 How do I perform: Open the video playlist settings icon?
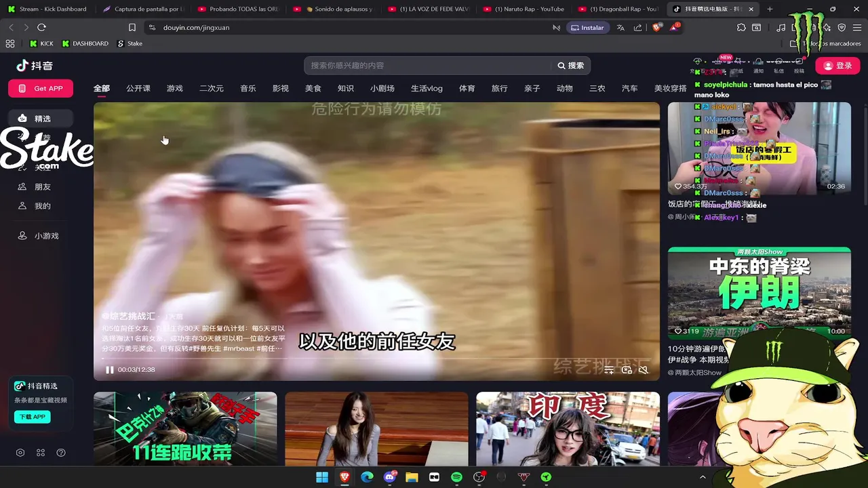[x=609, y=369]
